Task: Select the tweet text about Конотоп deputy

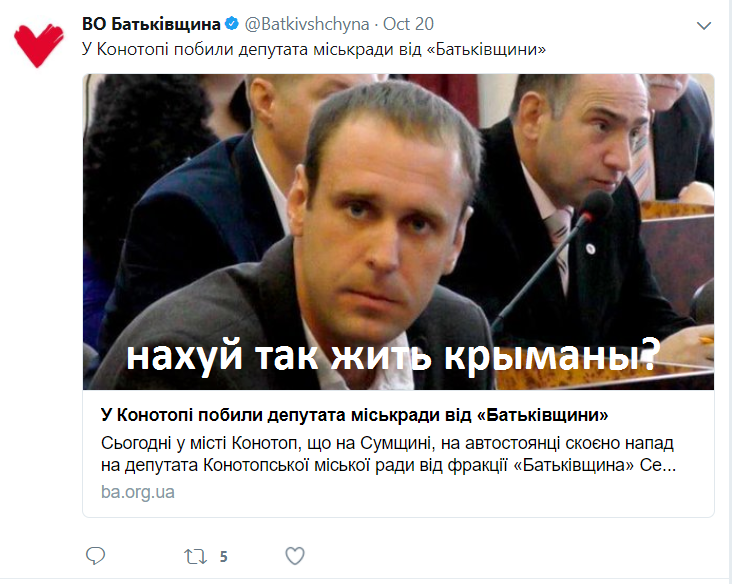Action: (314, 49)
